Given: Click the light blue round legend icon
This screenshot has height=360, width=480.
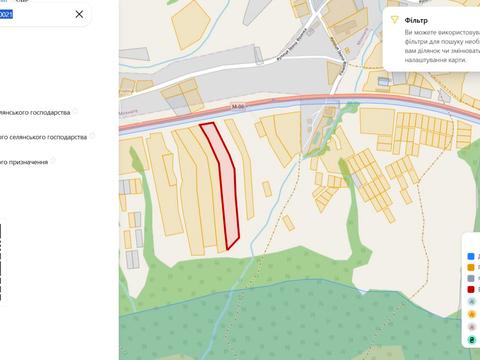Looking at the screenshot, I should [x=472, y=301].
